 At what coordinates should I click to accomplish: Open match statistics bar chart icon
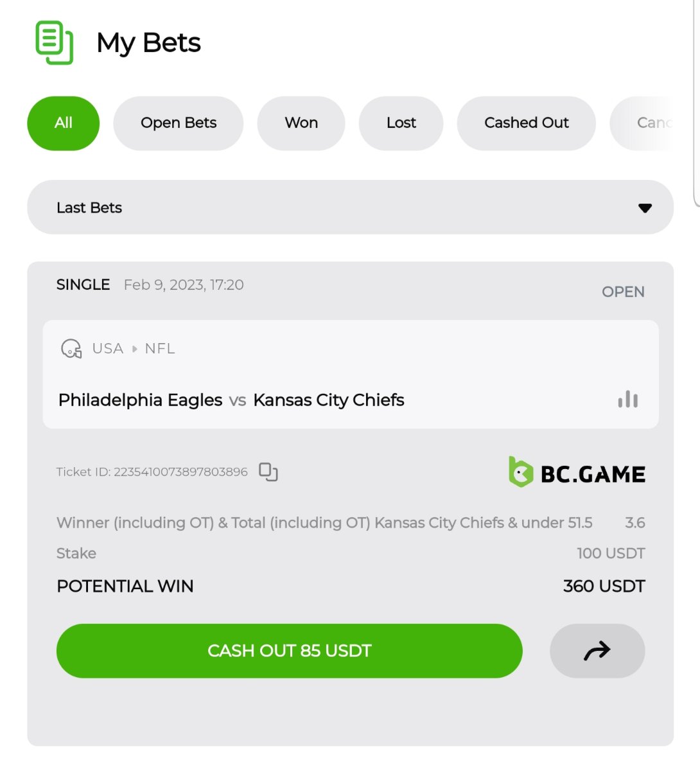(x=627, y=400)
